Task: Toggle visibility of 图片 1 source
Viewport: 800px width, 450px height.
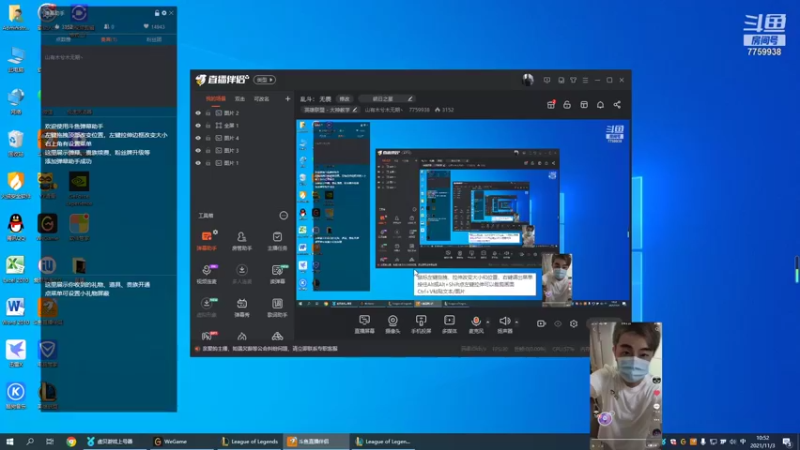Action: (x=198, y=163)
